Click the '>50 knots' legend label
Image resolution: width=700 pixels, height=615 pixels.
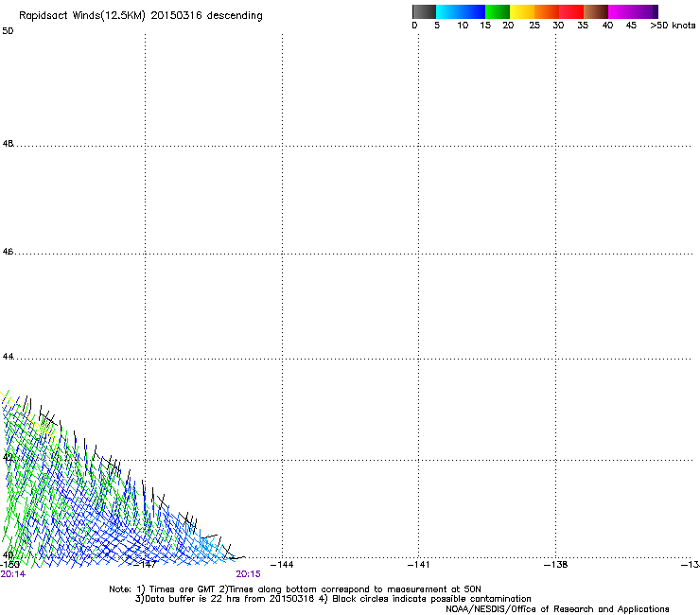(x=673, y=26)
